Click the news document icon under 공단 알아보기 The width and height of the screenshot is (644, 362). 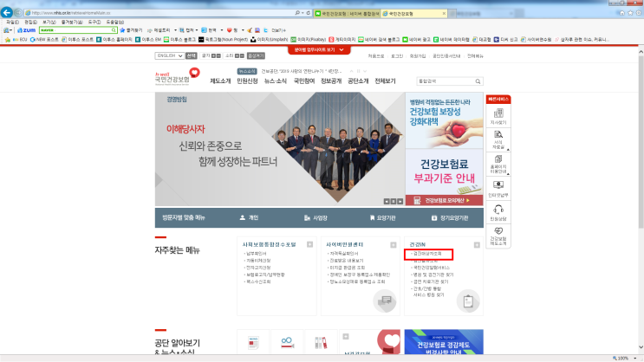(253, 343)
